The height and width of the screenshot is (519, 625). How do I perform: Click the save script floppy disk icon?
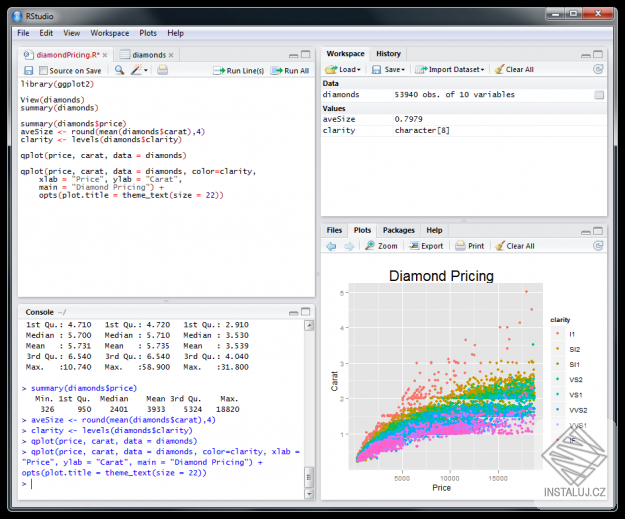coord(29,71)
